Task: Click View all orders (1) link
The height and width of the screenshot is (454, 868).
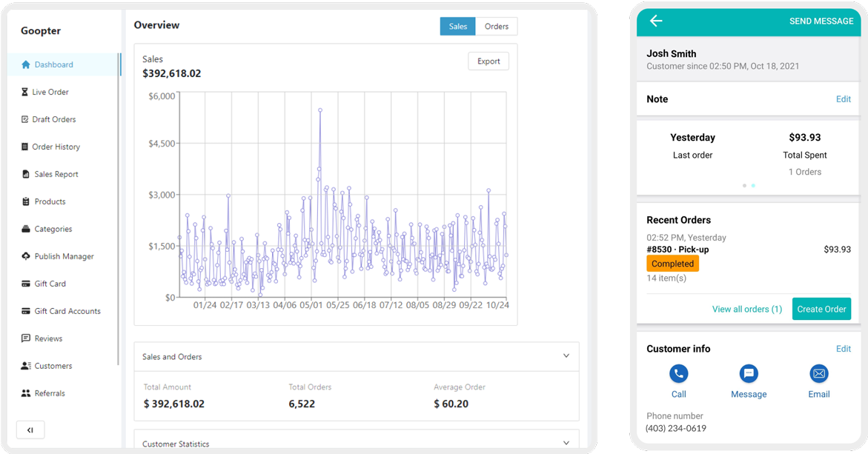Action: [x=746, y=309]
